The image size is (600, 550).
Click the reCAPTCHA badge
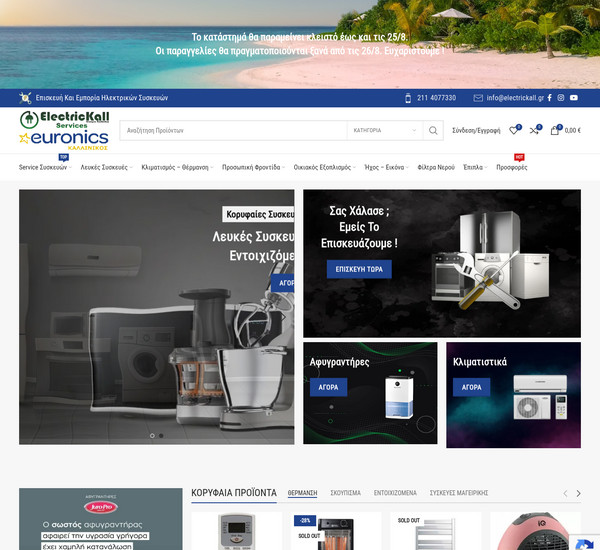(585, 542)
